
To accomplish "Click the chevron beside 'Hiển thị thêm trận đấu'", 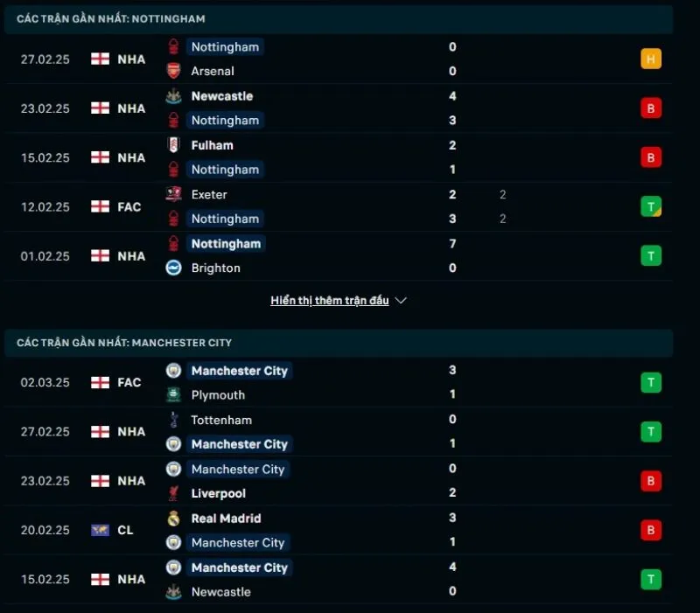I will (401, 300).
